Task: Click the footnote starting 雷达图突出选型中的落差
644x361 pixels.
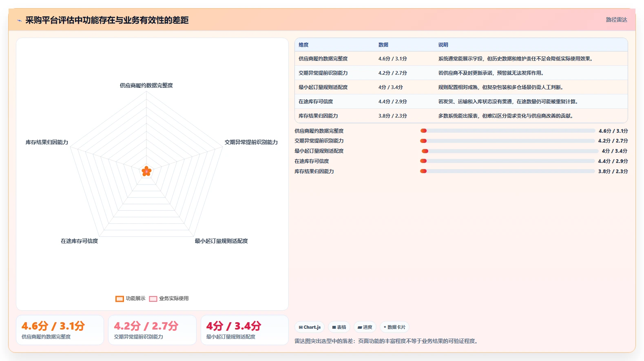Action: [x=386, y=341]
